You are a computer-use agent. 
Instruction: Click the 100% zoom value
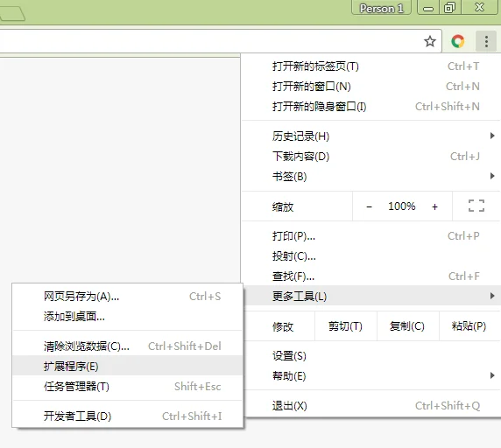(x=402, y=206)
